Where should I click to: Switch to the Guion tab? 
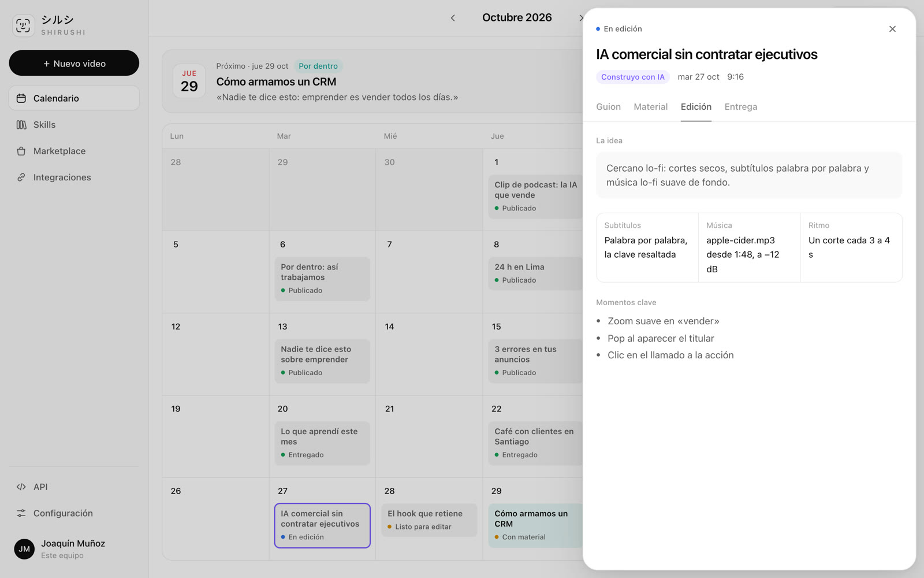click(x=608, y=107)
